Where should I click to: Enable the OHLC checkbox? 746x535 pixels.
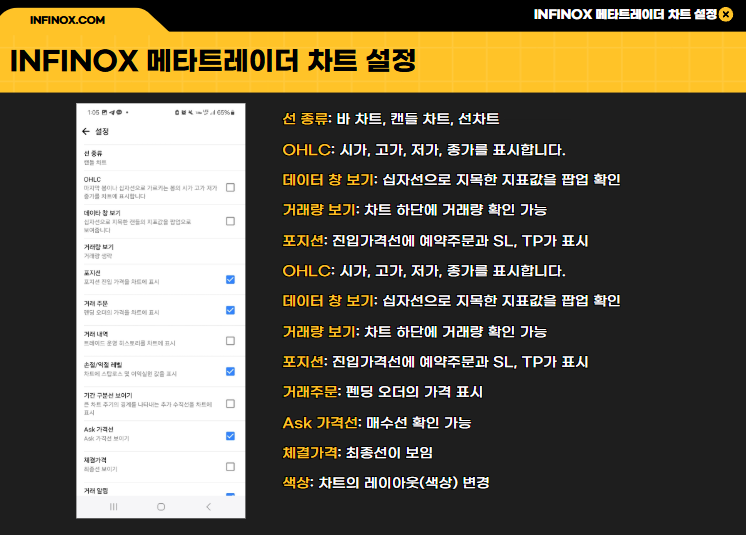[230, 187]
